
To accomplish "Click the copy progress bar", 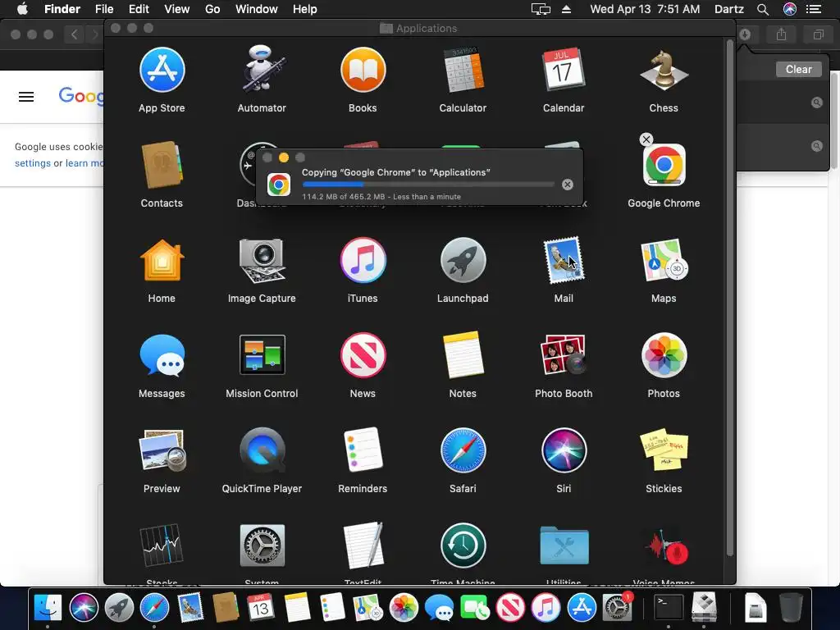I will coord(428,185).
